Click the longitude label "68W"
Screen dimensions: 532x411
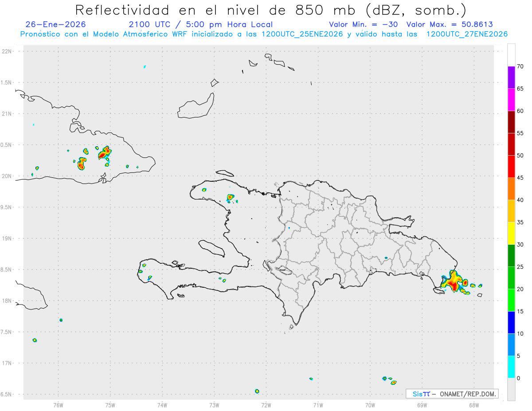point(474,405)
